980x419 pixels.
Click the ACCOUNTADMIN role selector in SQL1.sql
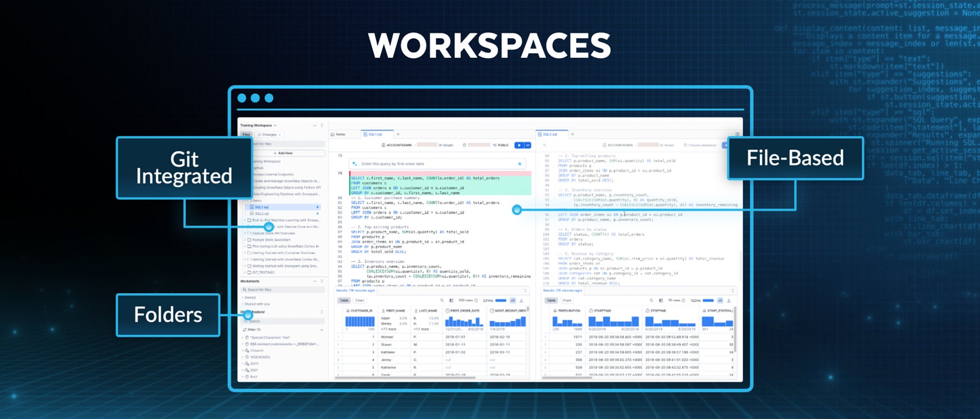(397, 145)
